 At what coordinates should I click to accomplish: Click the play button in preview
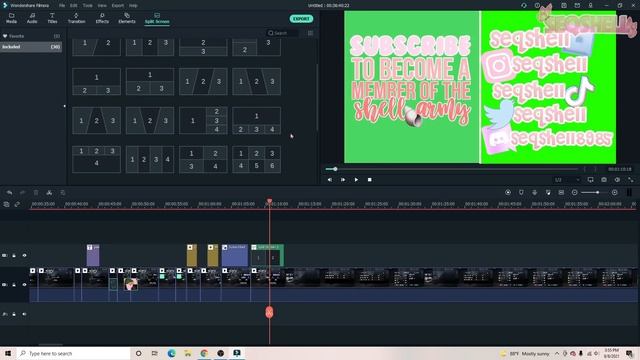tap(356, 180)
